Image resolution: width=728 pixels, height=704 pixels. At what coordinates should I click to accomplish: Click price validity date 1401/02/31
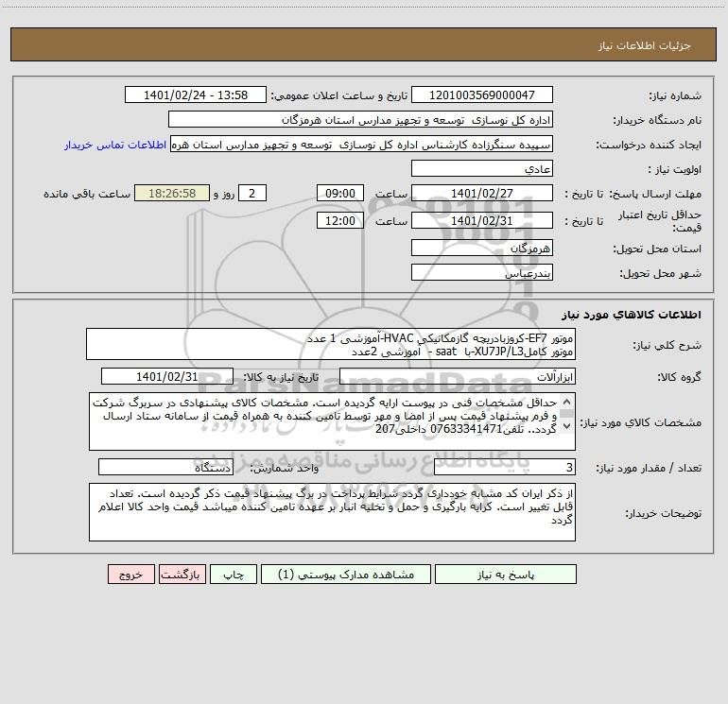(482, 220)
